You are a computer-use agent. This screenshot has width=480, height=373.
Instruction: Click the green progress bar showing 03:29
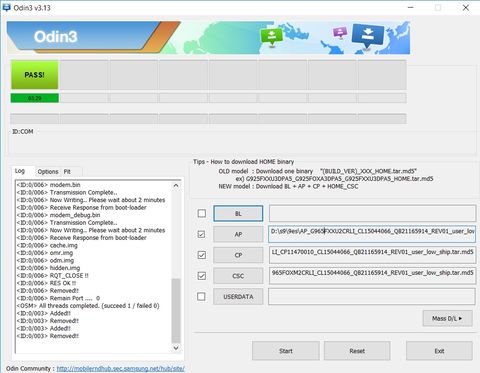[x=35, y=98]
